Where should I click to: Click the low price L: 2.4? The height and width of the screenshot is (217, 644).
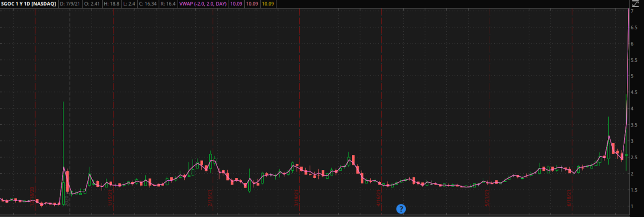129,4
